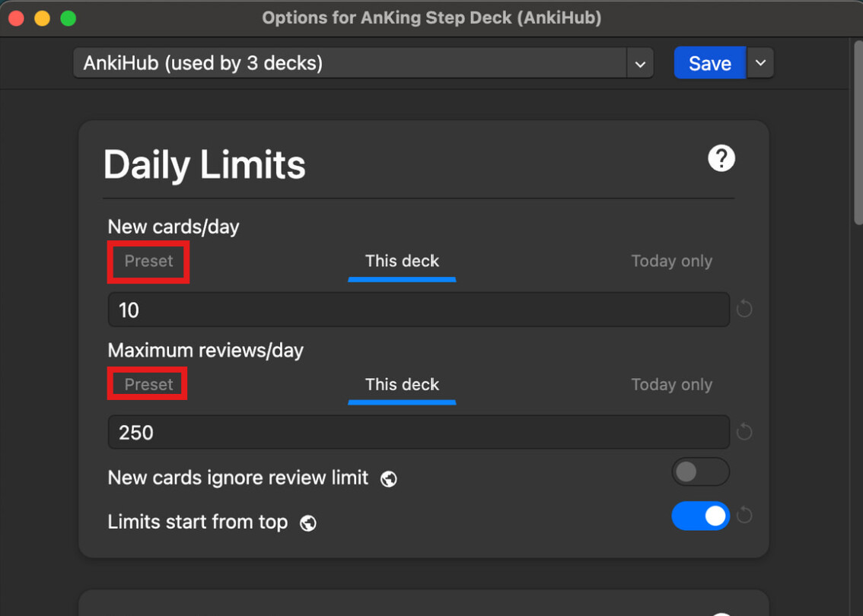Disable the Limits start from top switch
This screenshot has height=616, width=863.
[x=700, y=516]
